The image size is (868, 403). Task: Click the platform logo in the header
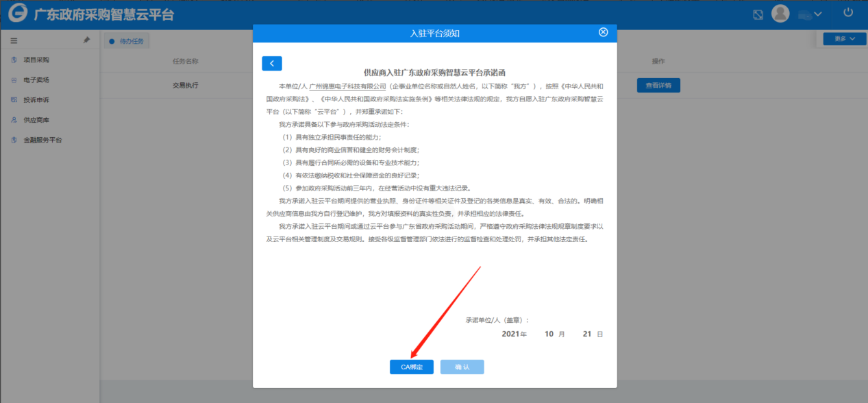(18, 13)
